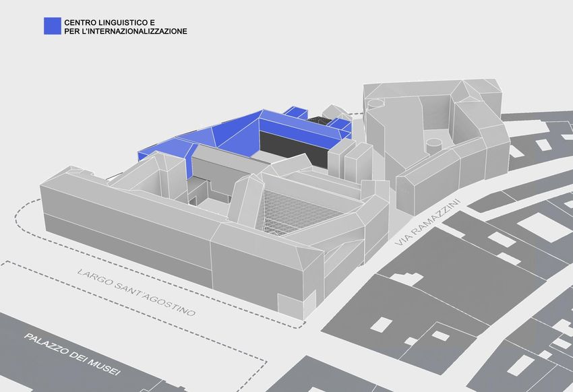Click the blue legend color swatch
573x392 pixels.
point(53,26)
